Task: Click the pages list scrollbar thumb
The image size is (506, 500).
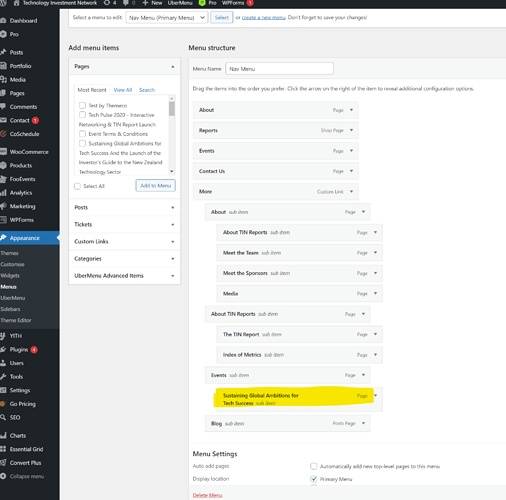Action: pos(172,109)
